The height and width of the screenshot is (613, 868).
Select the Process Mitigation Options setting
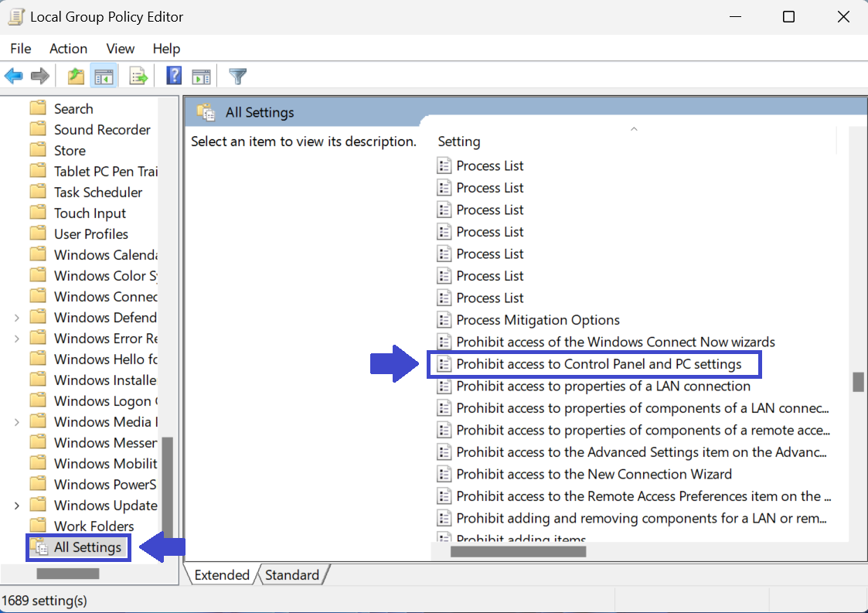(x=537, y=320)
